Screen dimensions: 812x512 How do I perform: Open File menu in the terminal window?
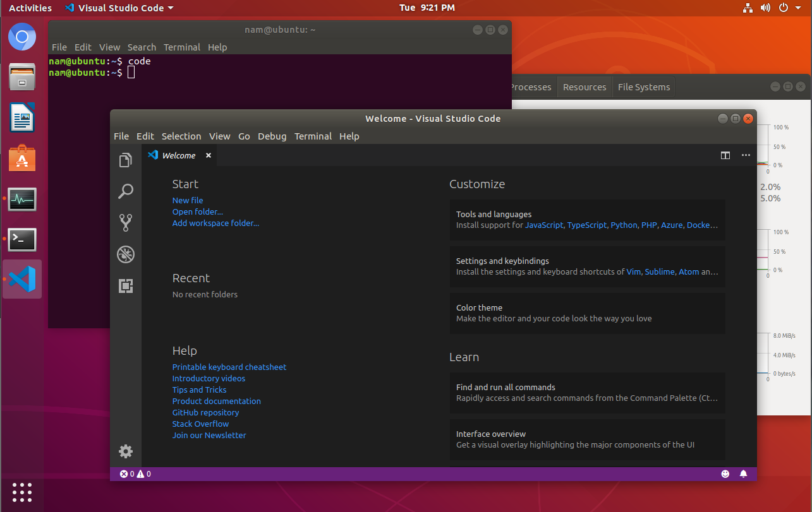click(x=59, y=47)
